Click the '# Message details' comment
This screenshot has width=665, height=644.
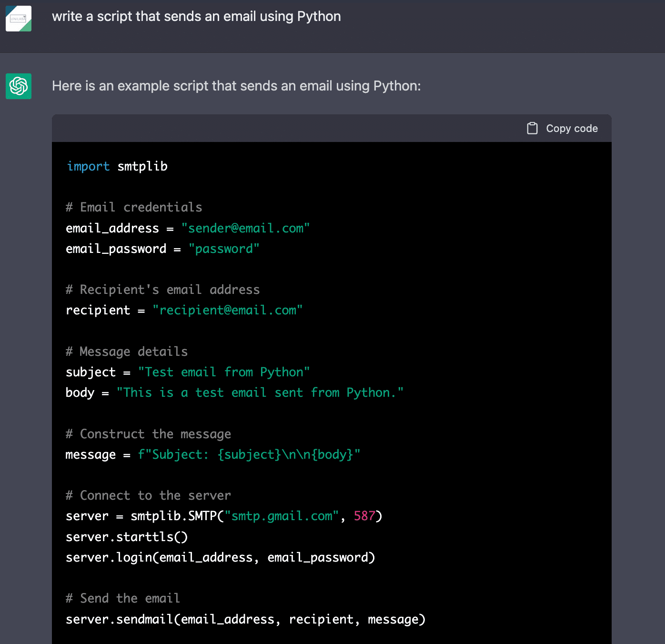tap(127, 352)
